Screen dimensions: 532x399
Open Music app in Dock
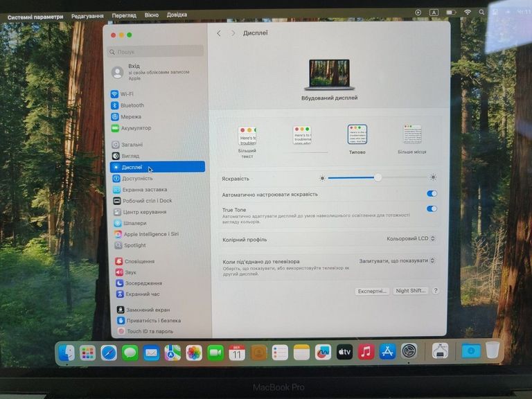[x=366, y=352]
